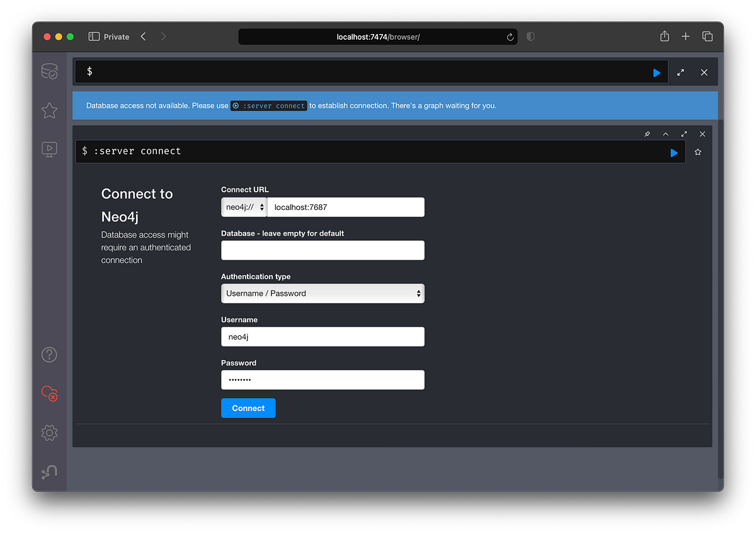Go forward in Safari

164,37
